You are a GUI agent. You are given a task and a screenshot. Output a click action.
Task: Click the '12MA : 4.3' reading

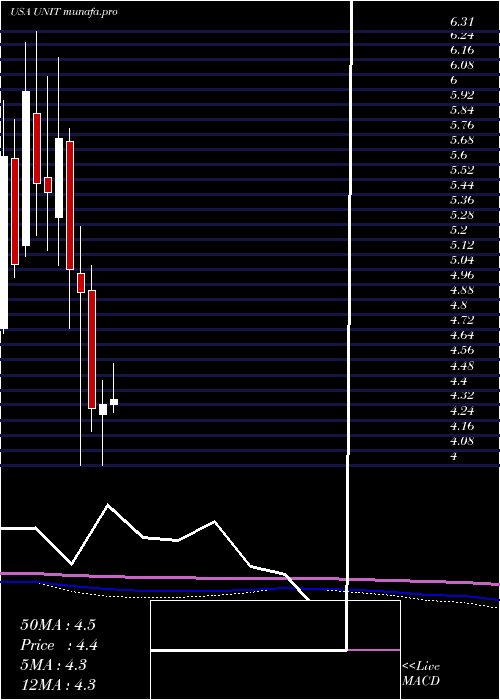58,685
